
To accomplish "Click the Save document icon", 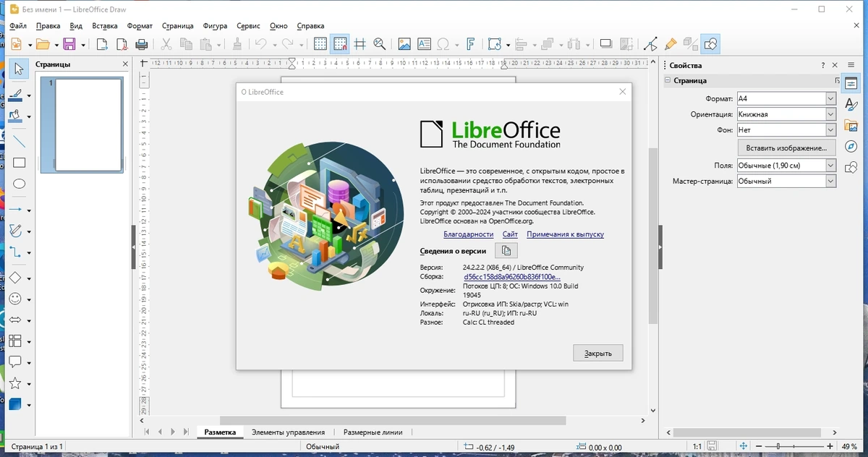I will point(69,44).
